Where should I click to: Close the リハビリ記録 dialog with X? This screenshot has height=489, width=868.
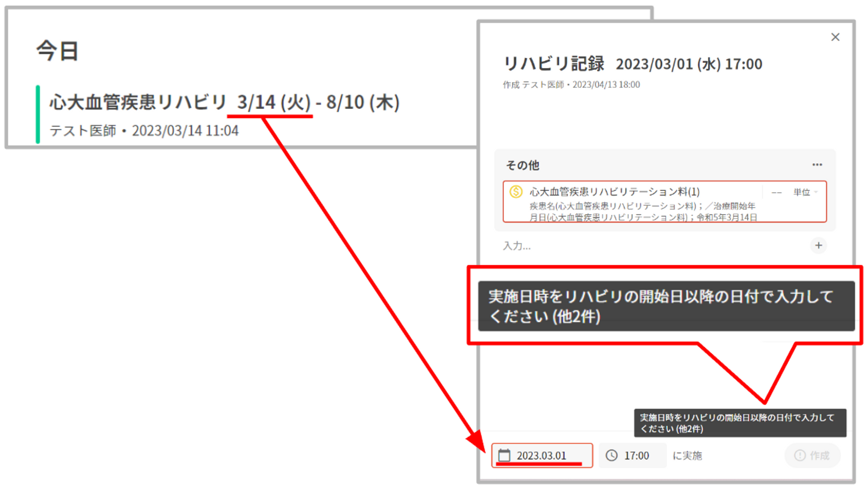click(x=835, y=37)
